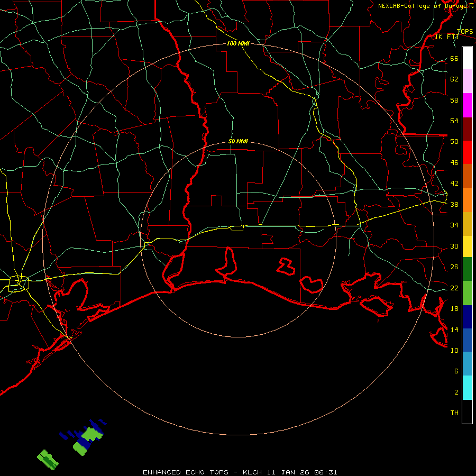Click the 38 legend value
Screen dimensions: 476x476
[x=454, y=204]
